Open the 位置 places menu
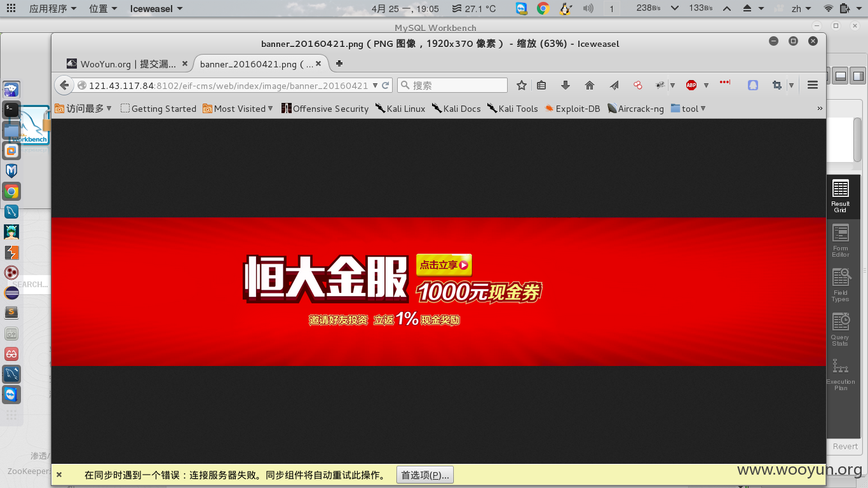868x488 pixels. [x=103, y=8]
